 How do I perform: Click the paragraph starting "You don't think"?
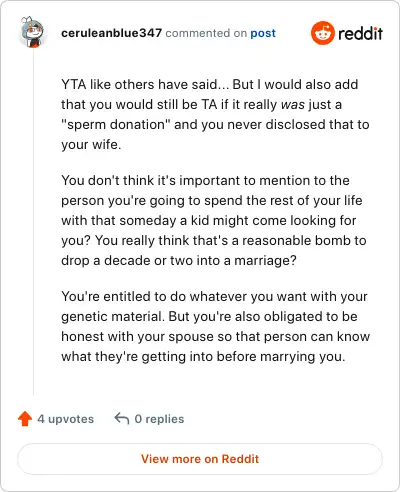click(214, 220)
